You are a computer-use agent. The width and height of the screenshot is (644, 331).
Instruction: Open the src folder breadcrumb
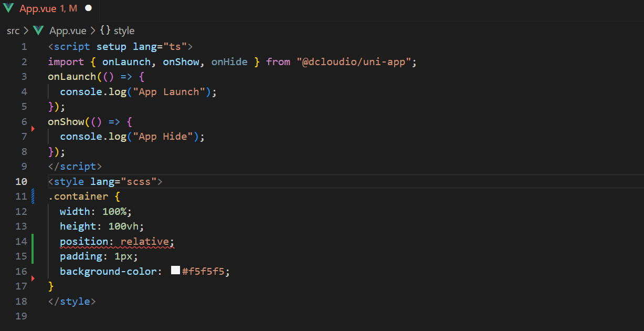13,30
